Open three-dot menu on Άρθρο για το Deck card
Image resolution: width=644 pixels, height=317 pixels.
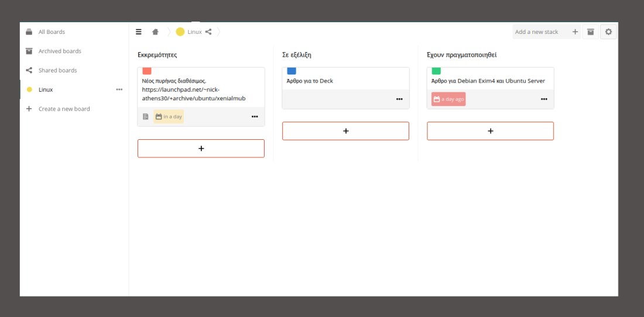tap(399, 99)
